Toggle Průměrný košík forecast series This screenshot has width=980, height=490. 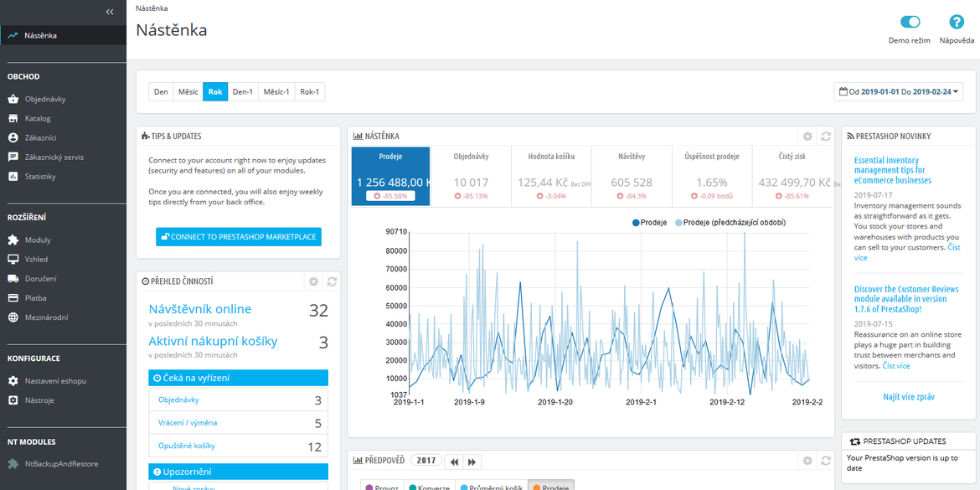(491, 487)
